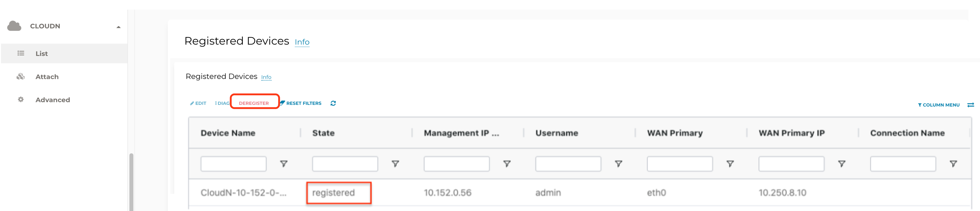
Task: Open the State column filter funnel menu
Action: (x=396, y=164)
